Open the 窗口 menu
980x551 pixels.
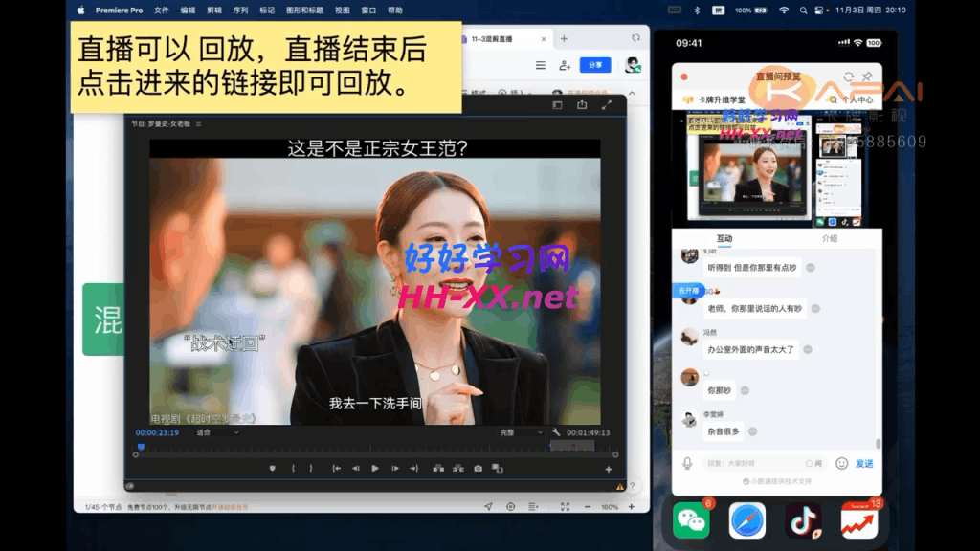pyautogui.click(x=368, y=11)
